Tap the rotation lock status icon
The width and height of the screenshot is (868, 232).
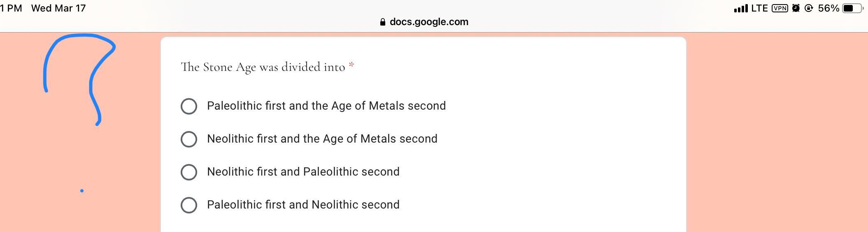click(x=809, y=9)
